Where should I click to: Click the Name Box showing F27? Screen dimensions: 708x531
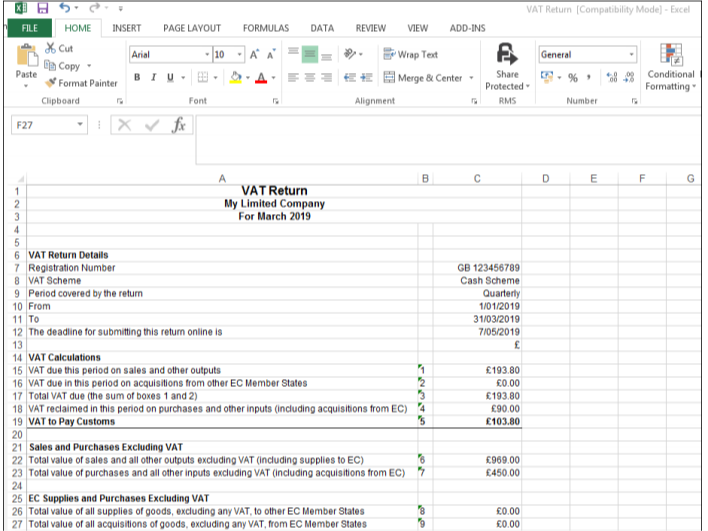[43, 125]
